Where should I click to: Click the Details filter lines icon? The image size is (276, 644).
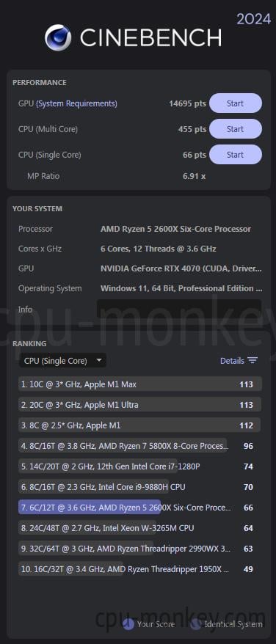click(252, 361)
